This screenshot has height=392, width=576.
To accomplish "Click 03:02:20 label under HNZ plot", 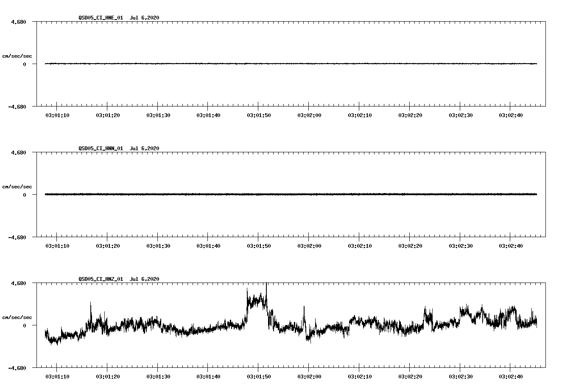I will click(x=410, y=376).
